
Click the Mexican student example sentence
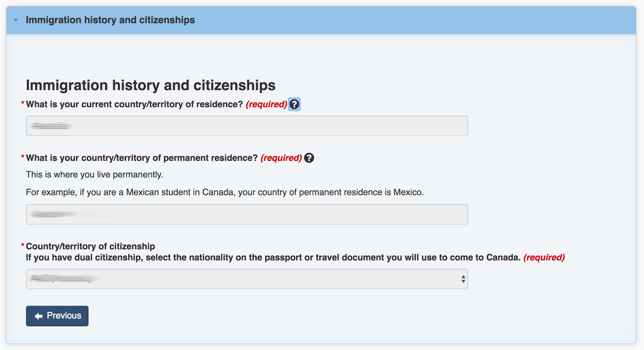coord(225,192)
